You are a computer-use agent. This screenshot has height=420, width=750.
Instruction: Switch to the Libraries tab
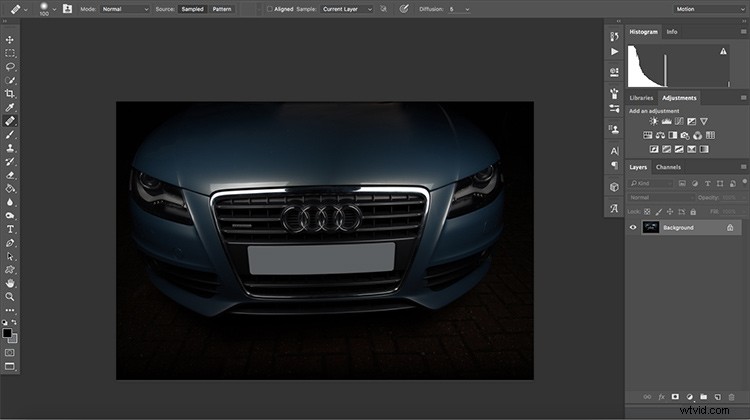point(641,98)
